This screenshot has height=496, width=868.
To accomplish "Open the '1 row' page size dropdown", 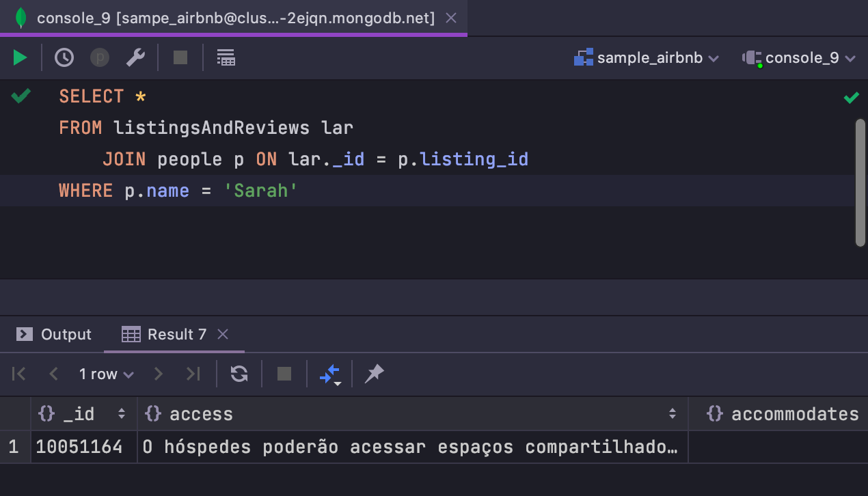I will [106, 374].
